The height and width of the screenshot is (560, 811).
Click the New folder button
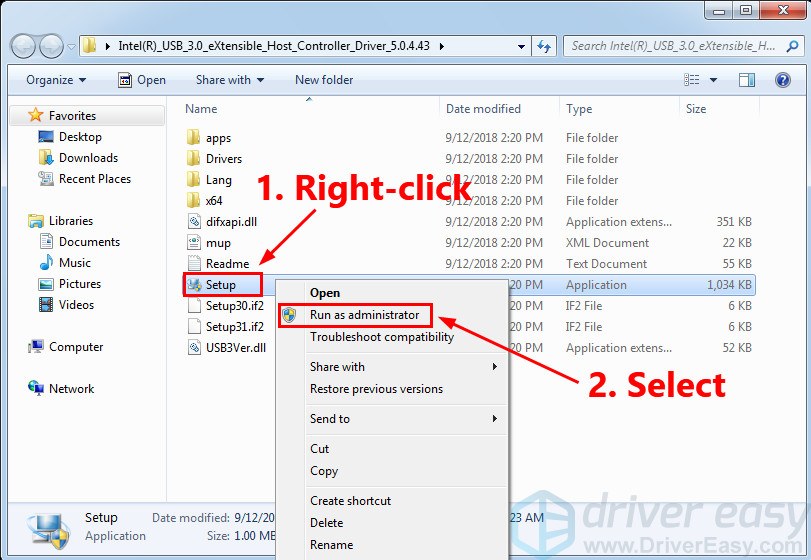coord(324,80)
